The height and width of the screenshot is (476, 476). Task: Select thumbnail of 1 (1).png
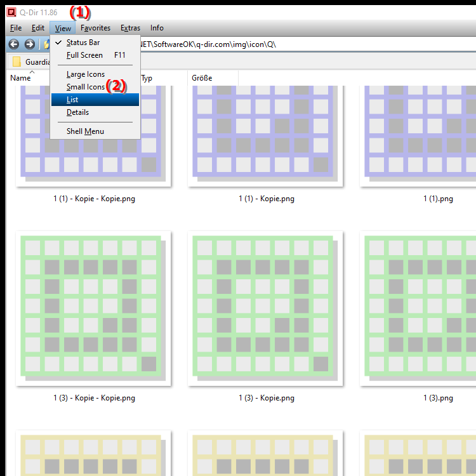tap(418, 136)
